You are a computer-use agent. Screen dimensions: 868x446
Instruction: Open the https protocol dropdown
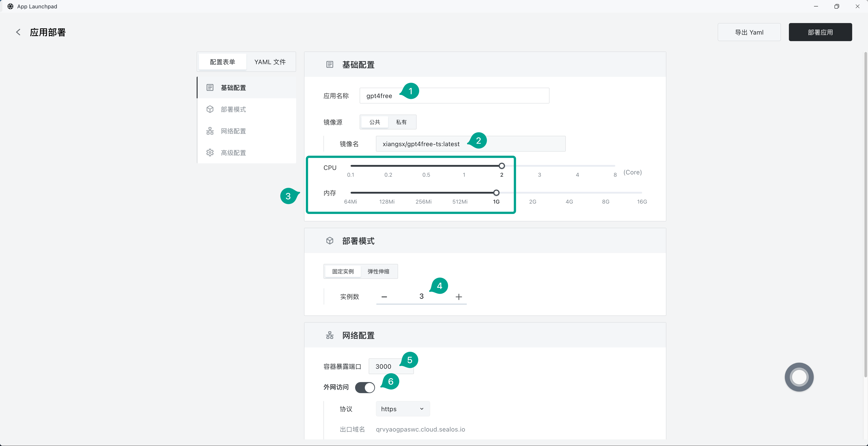pyautogui.click(x=402, y=409)
